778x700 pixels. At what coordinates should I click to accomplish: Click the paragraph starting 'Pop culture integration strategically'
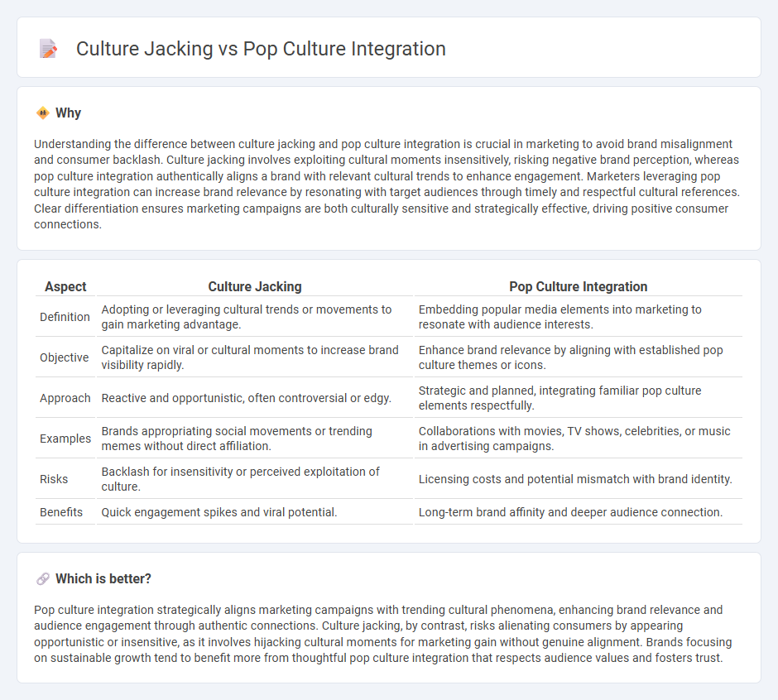pos(383,634)
